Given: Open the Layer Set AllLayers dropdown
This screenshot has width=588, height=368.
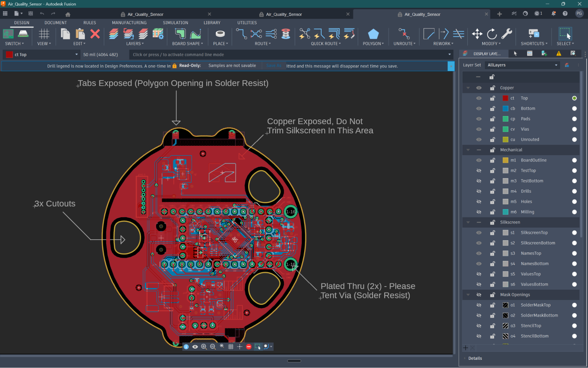Looking at the screenshot, I should tap(522, 65).
